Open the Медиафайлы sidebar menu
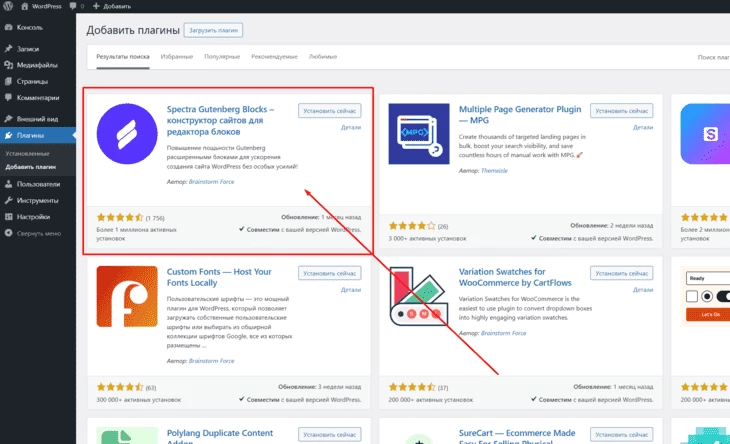The height and width of the screenshot is (444, 730). pos(38,65)
